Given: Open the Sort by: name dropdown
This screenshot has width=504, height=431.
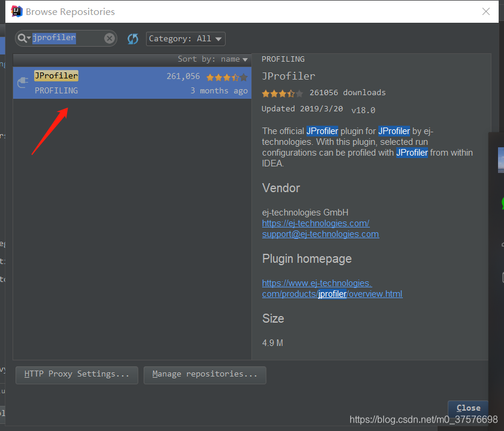Looking at the screenshot, I should coord(212,59).
